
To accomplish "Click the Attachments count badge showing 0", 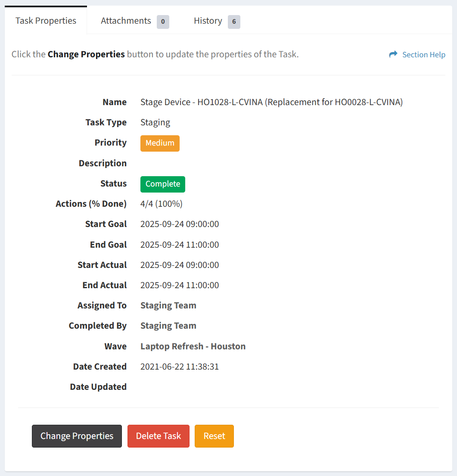I will (x=163, y=22).
